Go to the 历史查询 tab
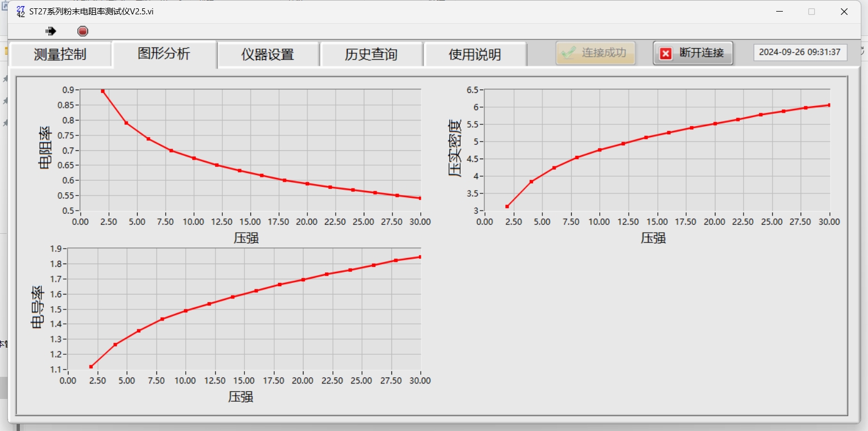868x431 pixels. point(372,54)
